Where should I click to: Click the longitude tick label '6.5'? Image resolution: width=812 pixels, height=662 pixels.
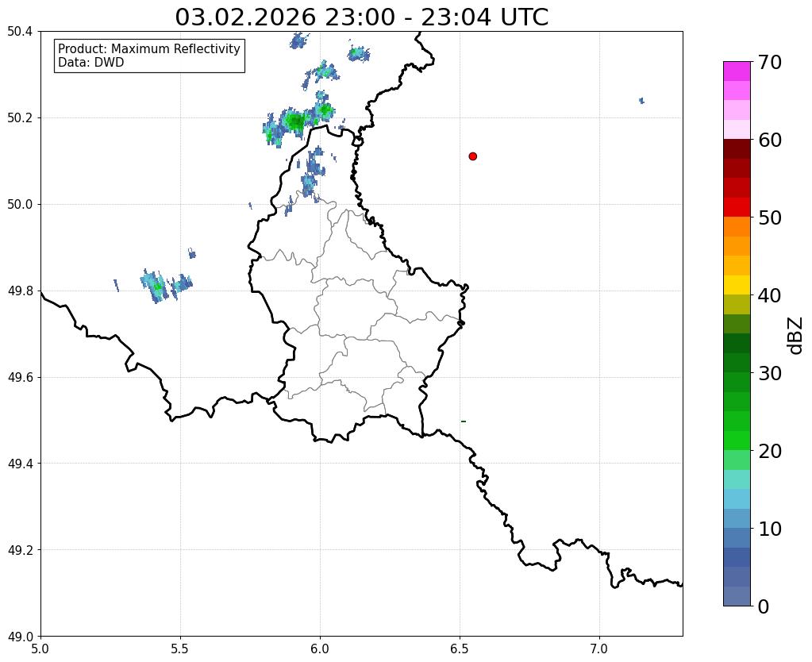click(x=460, y=649)
